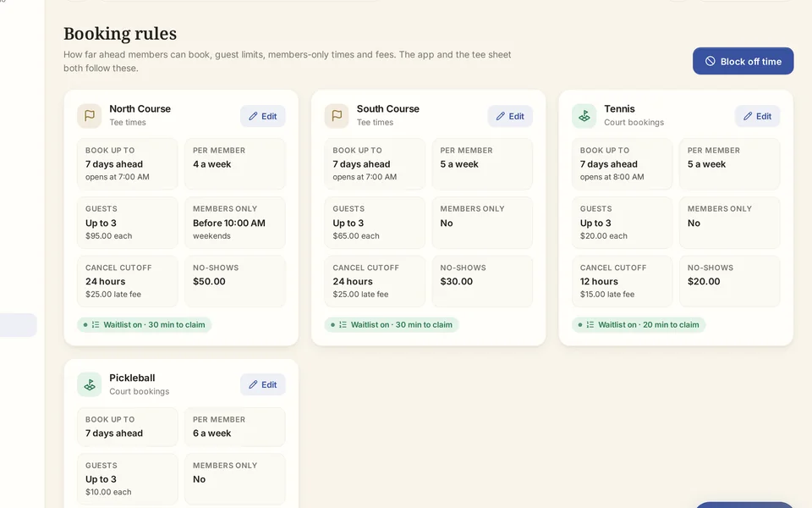Select Tennis 'opens at 8:00 AM' tile

click(622, 163)
